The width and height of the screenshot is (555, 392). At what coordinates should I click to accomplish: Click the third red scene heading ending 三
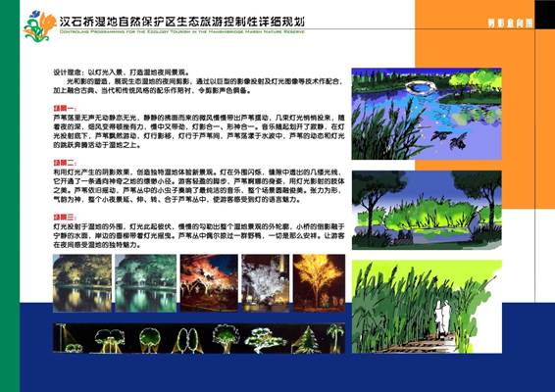coord(65,218)
